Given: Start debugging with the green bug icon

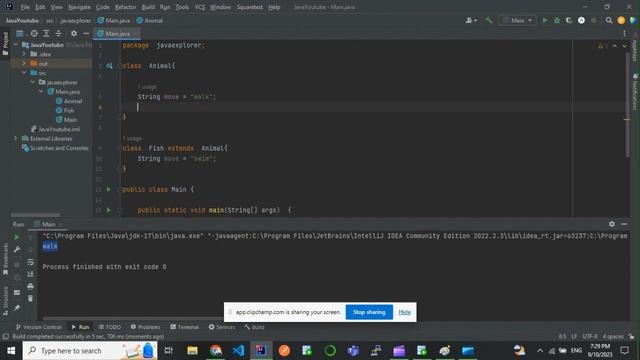Looking at the screenshot, I should point(557,20).
